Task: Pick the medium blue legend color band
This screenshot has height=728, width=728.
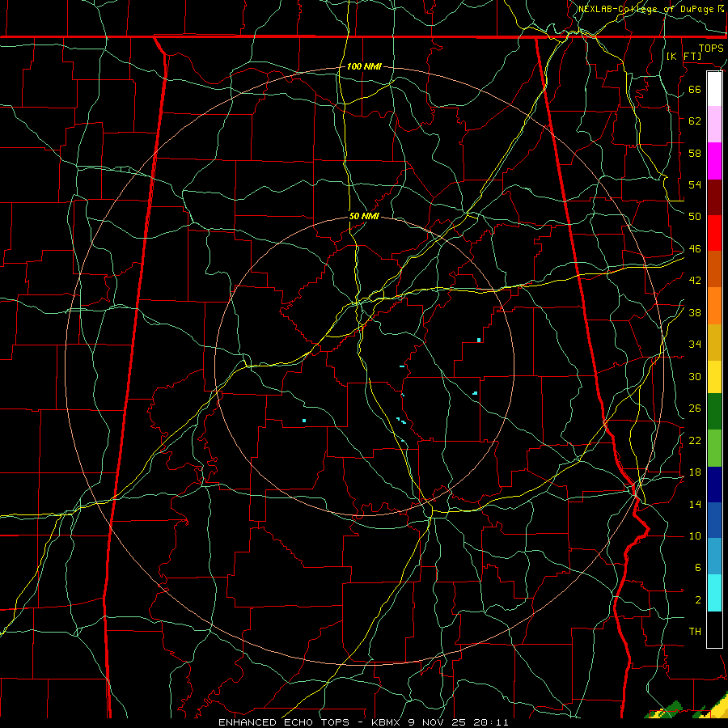Action: tap(714, 520)
